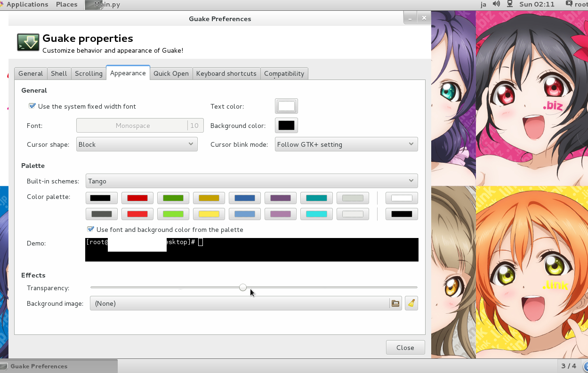Click the bright yellow palette color
This screenshot has height=373, width=588.
point(209,214)
